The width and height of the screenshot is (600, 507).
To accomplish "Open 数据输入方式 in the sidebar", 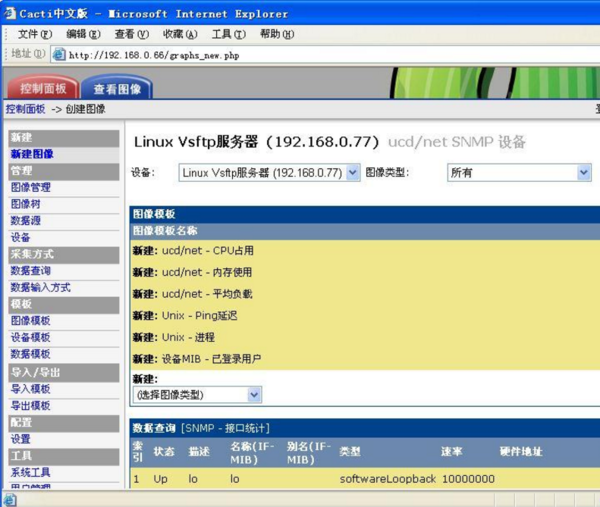I will click(41, 287).
